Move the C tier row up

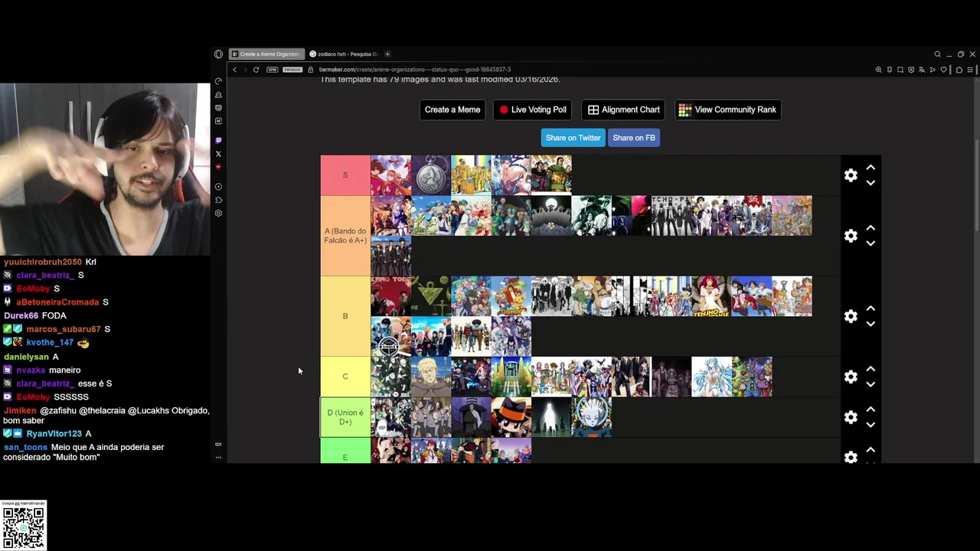click(871, 368)
